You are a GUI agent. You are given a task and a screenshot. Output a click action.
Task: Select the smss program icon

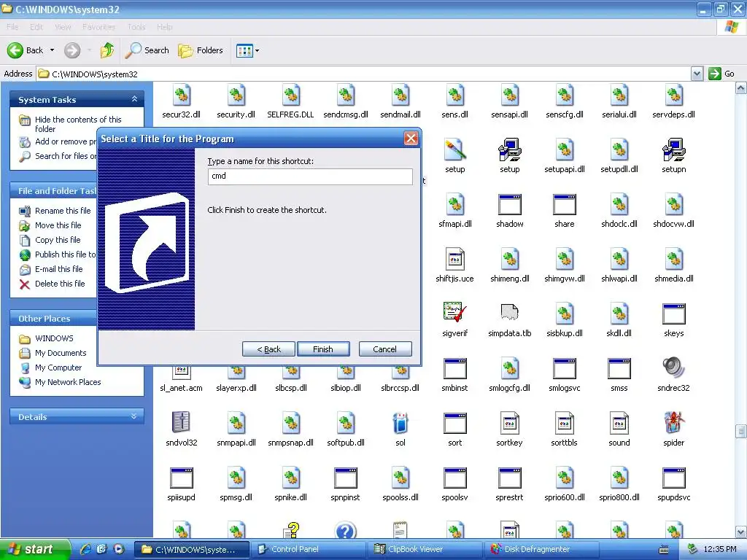[619, 368]
